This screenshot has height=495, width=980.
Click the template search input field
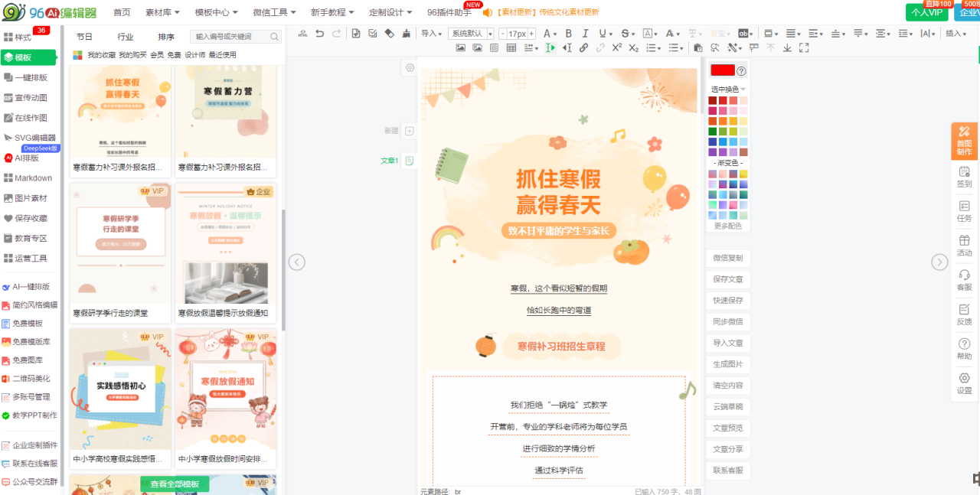click(x=230, y=37)
